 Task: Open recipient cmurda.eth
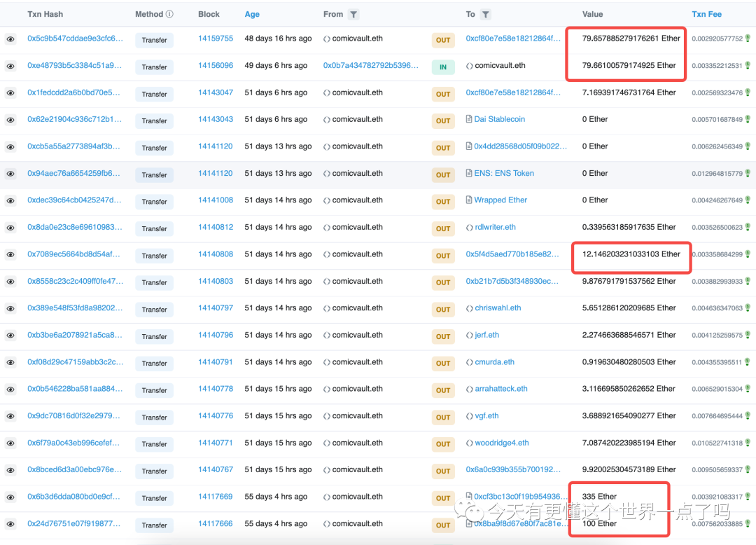[495, 361]
